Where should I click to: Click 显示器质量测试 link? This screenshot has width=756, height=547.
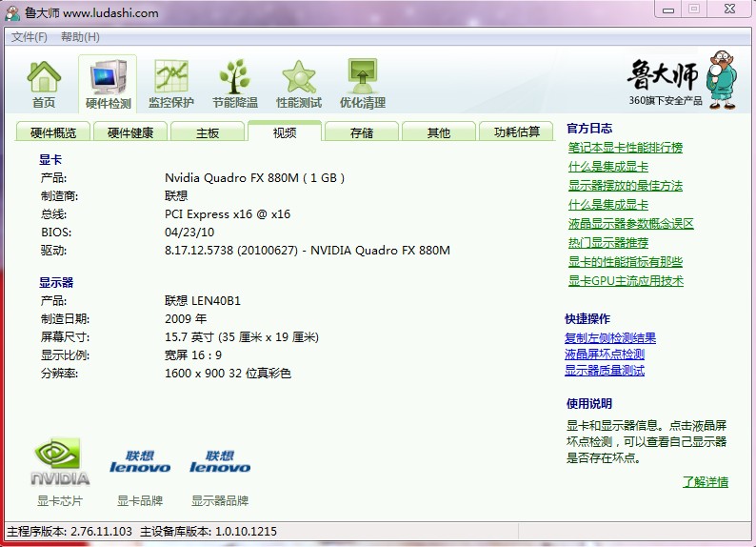(x=604, y=371)
